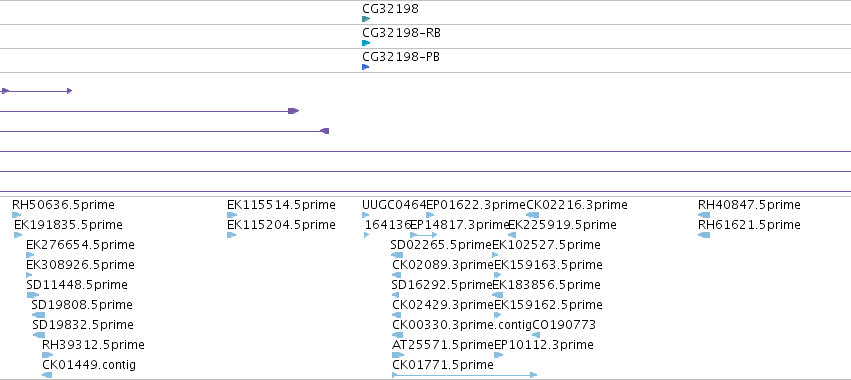
Task: Select the EP14817.3prime spliced feature
Action: pyautogui.click(x=423, y=235)
